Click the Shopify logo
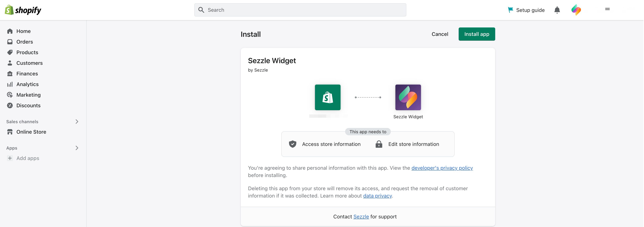 [23, 10]
